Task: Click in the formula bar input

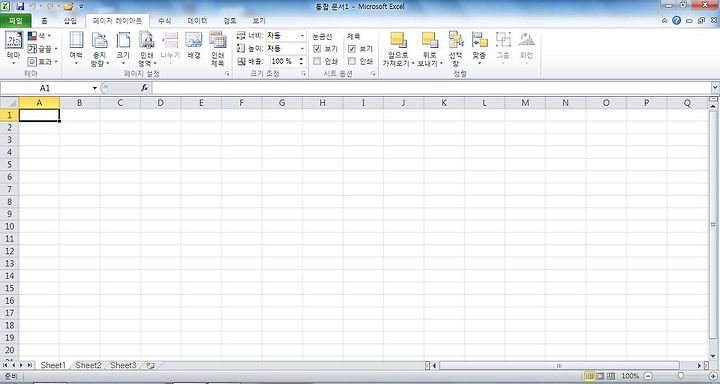Action: [432, 88]
